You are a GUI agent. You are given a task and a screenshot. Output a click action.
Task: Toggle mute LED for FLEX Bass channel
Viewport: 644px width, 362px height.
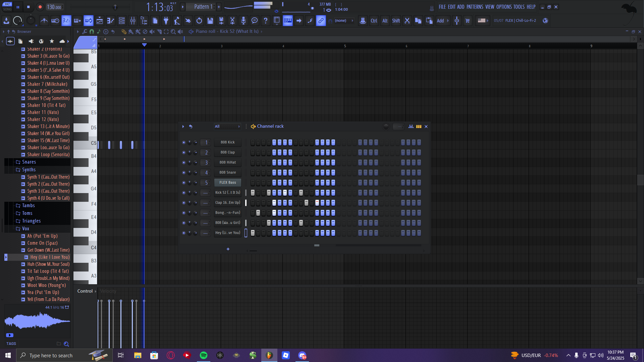click(183, 183)
